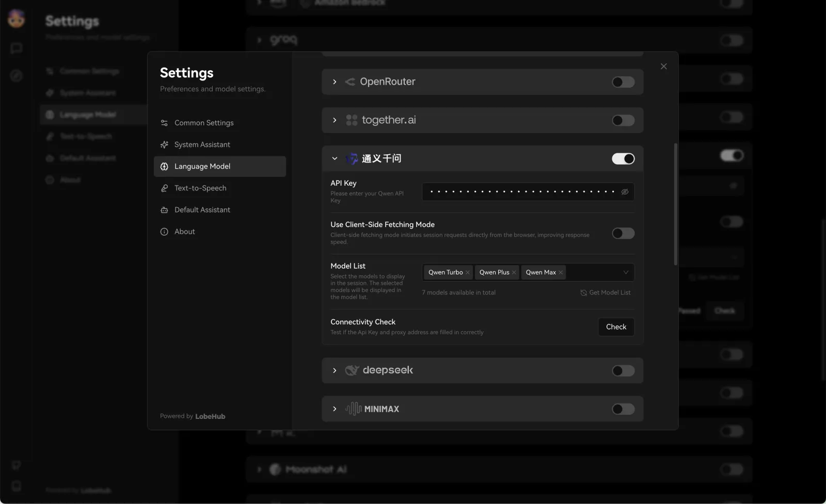Click the Qwen API Key input field

[528, 192]
